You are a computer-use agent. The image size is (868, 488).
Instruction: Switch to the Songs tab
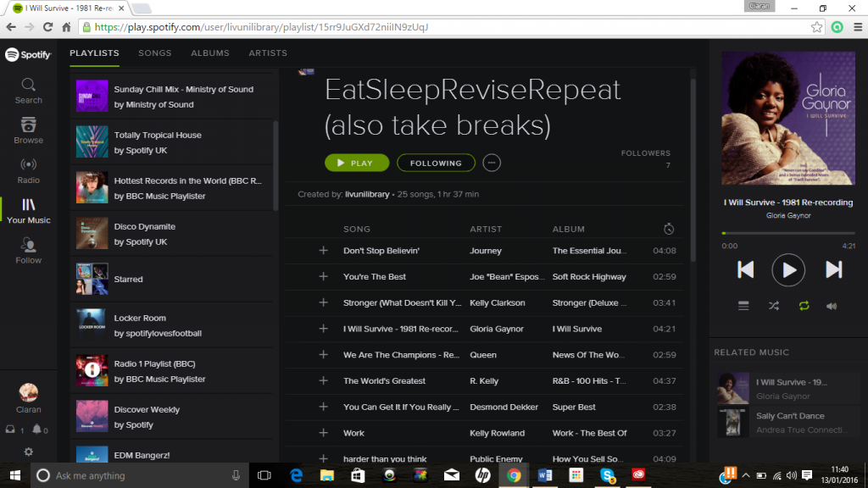click(155, 53)
